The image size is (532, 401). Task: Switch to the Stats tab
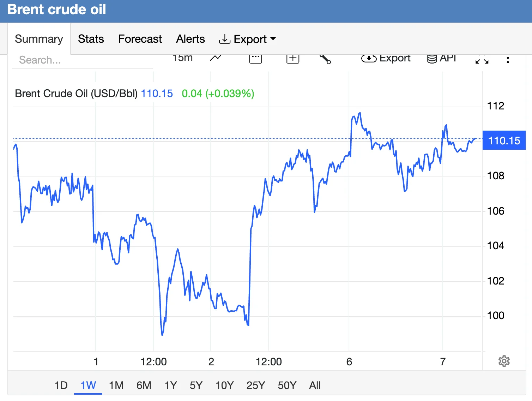point(91,39)
